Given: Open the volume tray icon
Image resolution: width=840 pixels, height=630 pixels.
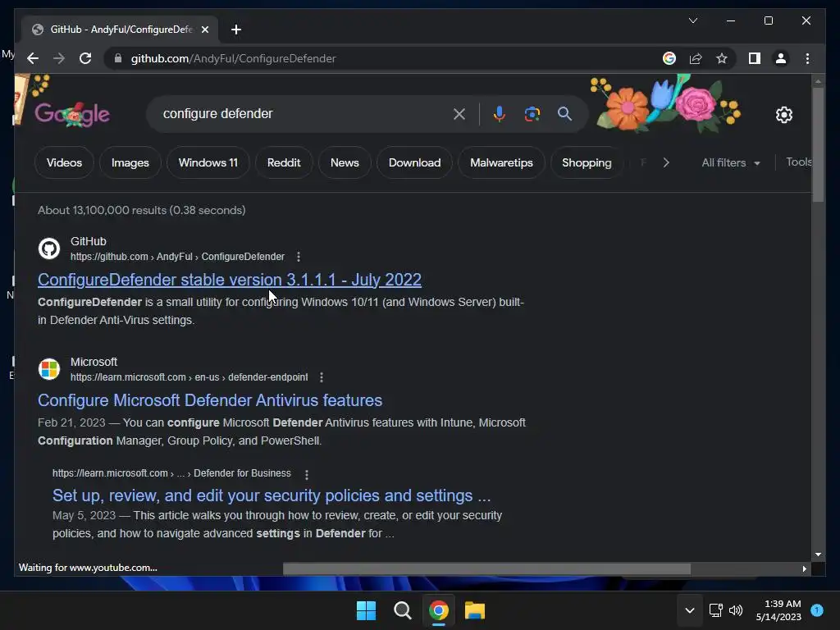Looking at the screenshot, I should point(736,610).
